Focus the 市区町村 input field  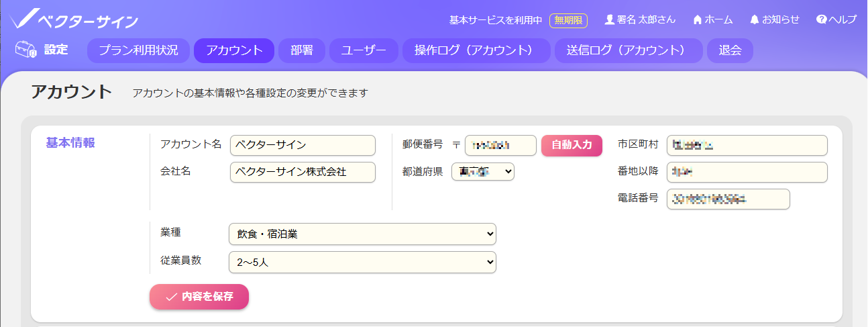747,145
